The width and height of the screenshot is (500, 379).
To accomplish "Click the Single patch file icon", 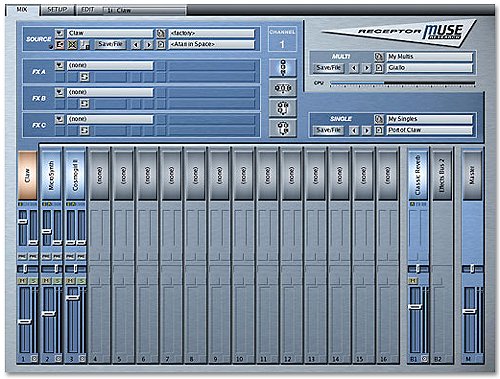I will tap(379, 130).
